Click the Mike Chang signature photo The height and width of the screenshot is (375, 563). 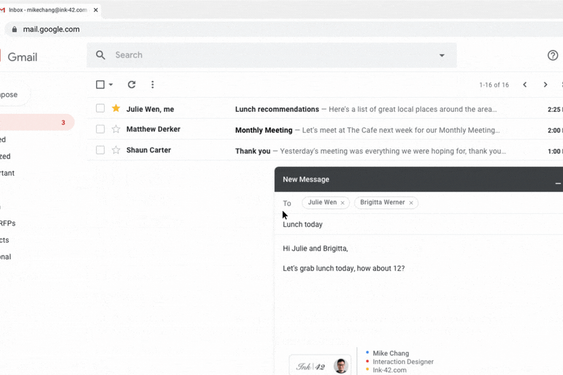341,366
